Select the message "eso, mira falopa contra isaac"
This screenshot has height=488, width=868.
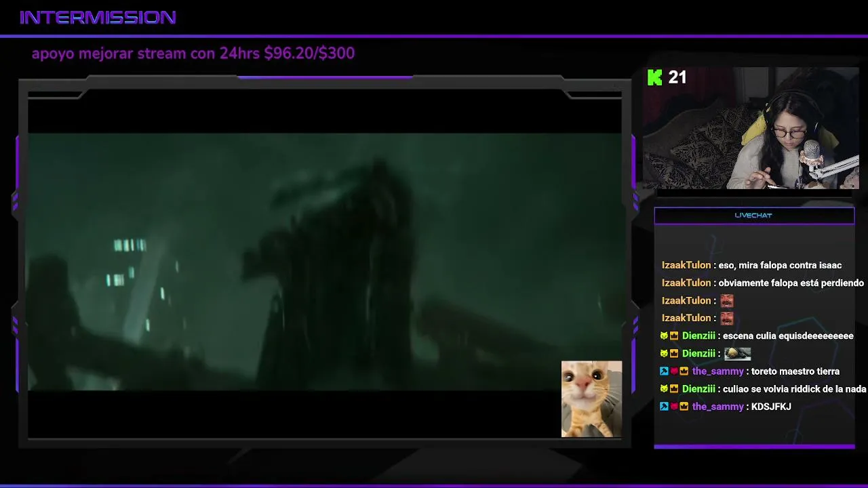tap(780, 266)
